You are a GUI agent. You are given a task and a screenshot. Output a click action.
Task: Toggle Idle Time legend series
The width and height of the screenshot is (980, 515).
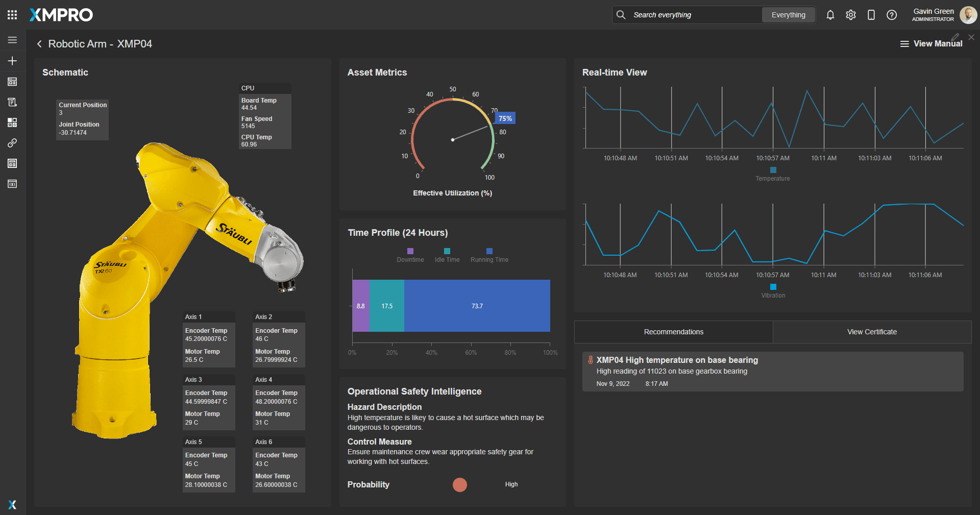click(447, 255)
